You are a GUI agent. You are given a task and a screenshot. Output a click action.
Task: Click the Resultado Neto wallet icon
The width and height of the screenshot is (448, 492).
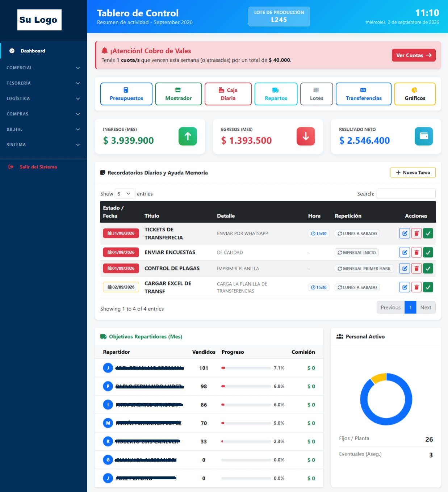tap(424, 136)
